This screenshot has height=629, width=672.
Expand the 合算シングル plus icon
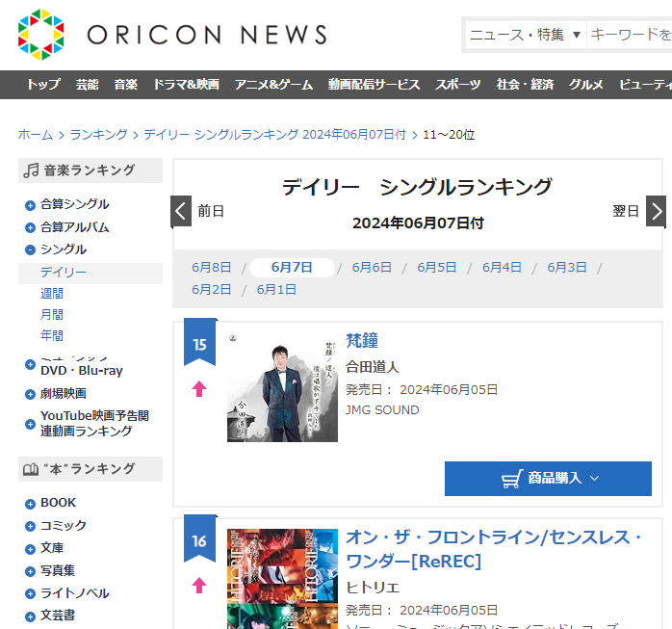[x=30, y=205]
